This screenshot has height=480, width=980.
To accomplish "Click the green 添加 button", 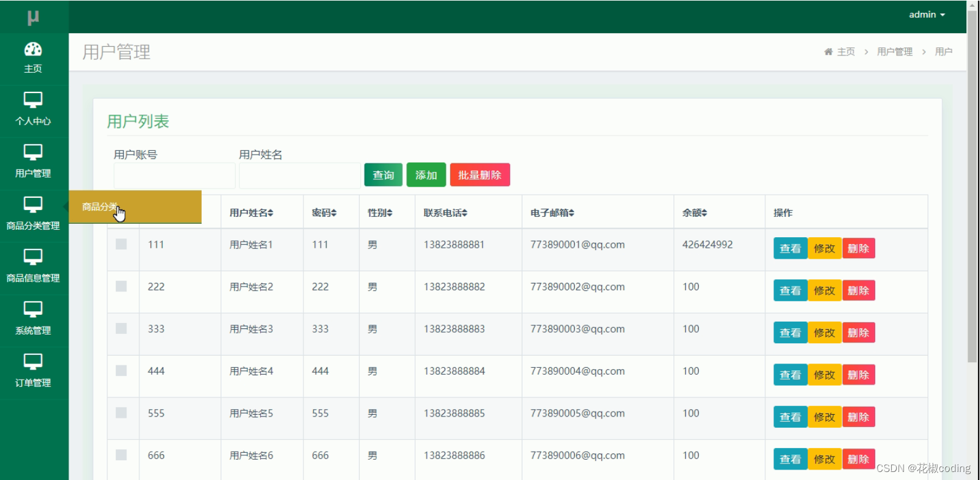I will tap(426, 175).
